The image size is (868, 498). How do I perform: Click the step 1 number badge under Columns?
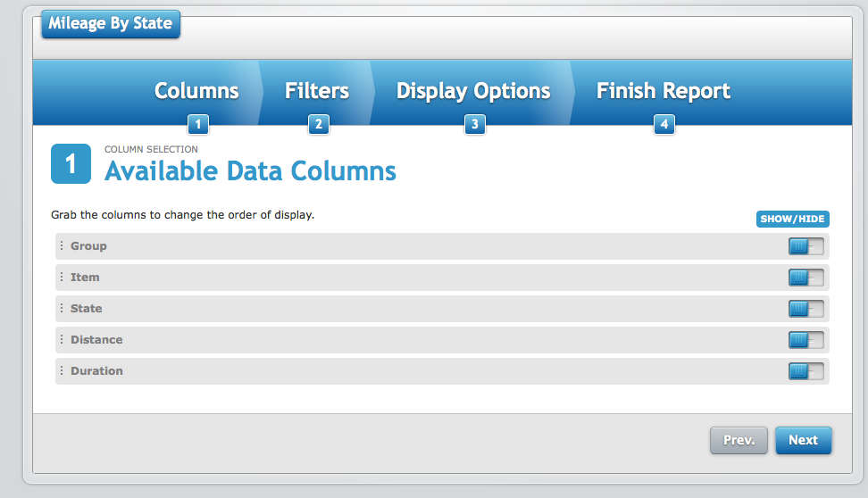click(198, 125)
